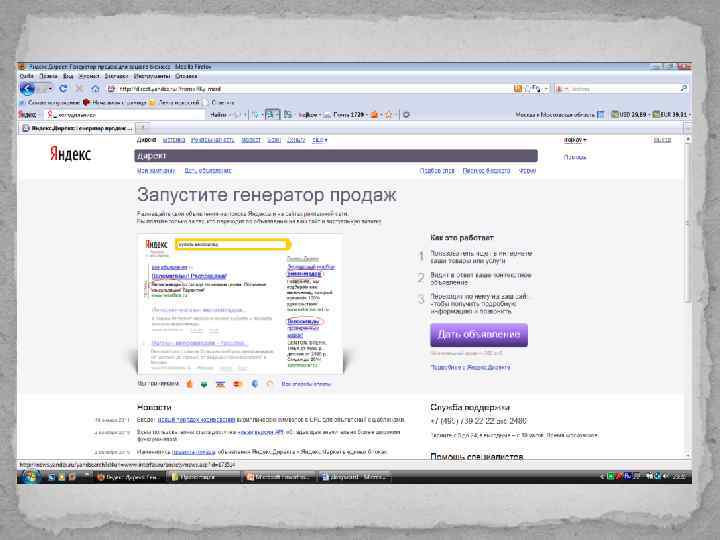Viewport: 720px width, 540px height.
Task: Click the Найти button on Yandex toolbar
Action: pos(218,115)
